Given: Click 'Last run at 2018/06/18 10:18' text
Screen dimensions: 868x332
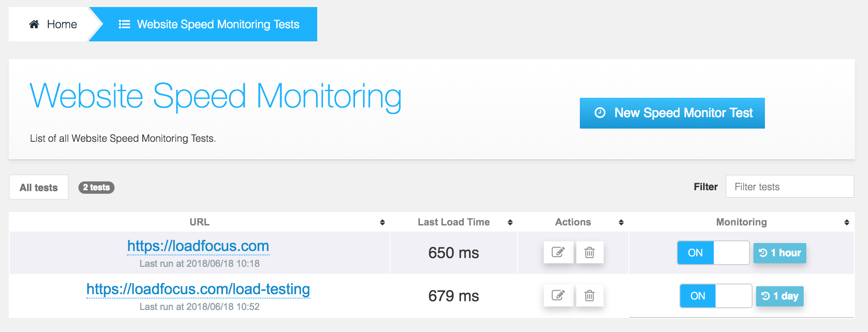Looking at the screenshot, I should (200, 264).
